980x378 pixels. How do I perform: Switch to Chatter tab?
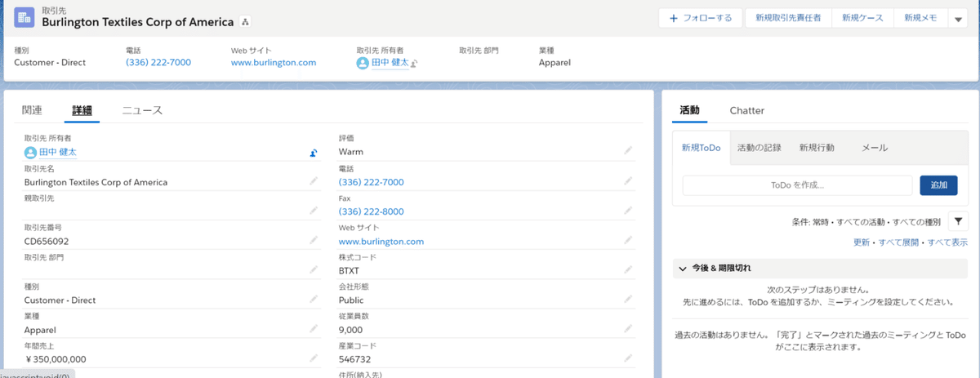(746, 110)
